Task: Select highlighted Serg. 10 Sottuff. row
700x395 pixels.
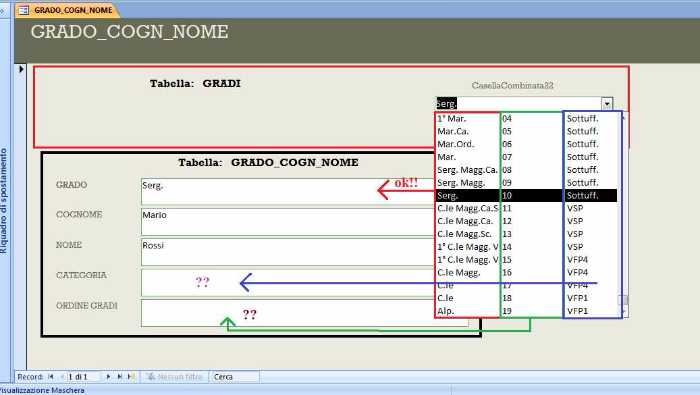Action: 526,195
